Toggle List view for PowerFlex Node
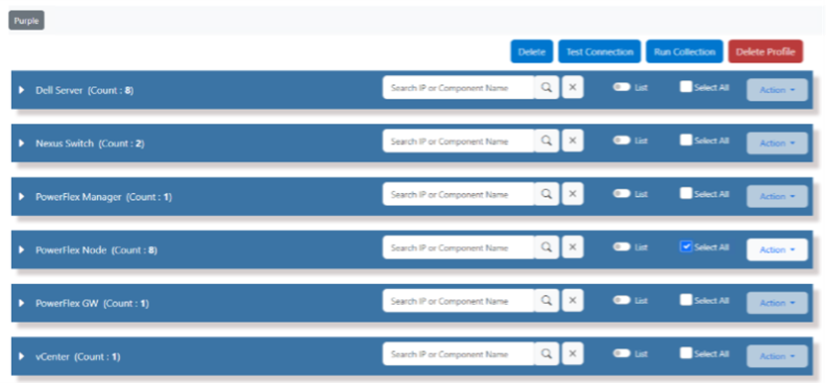This screenshot has width=827, height=383. (622, 247)
